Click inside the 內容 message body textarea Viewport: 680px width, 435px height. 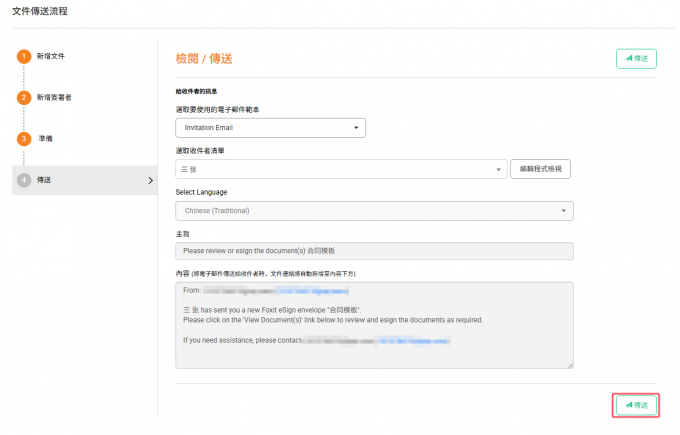point(374,325)
